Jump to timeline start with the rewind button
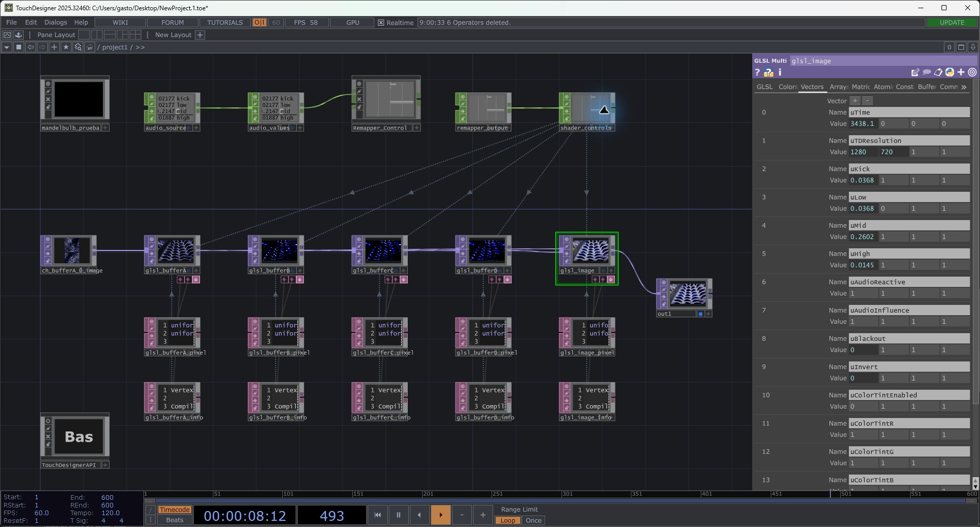980x527 pixels. point(377,515)
